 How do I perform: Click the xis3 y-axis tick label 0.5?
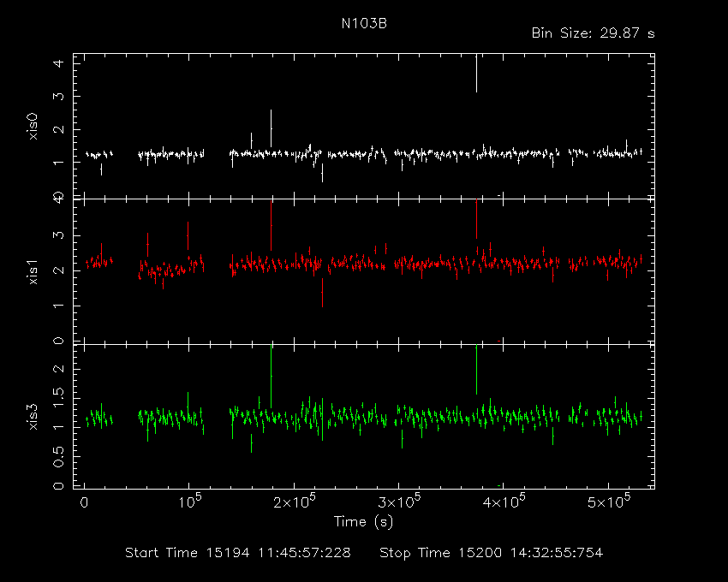59,457
